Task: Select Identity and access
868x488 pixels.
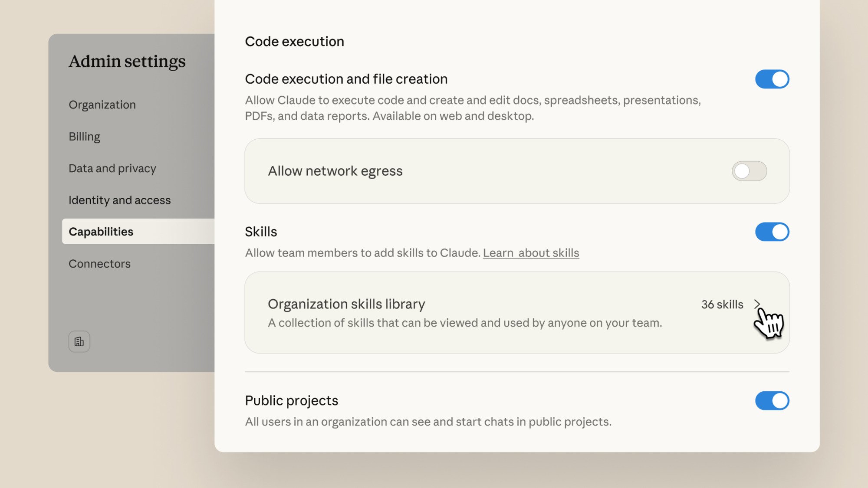Action: 119,200
